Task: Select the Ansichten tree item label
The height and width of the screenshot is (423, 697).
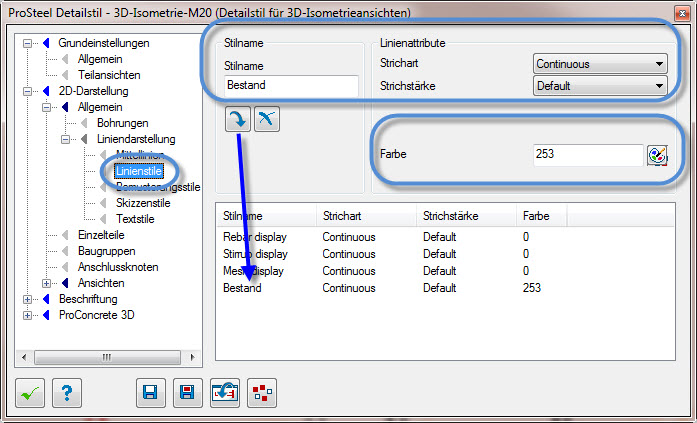Action: [101, 283]
